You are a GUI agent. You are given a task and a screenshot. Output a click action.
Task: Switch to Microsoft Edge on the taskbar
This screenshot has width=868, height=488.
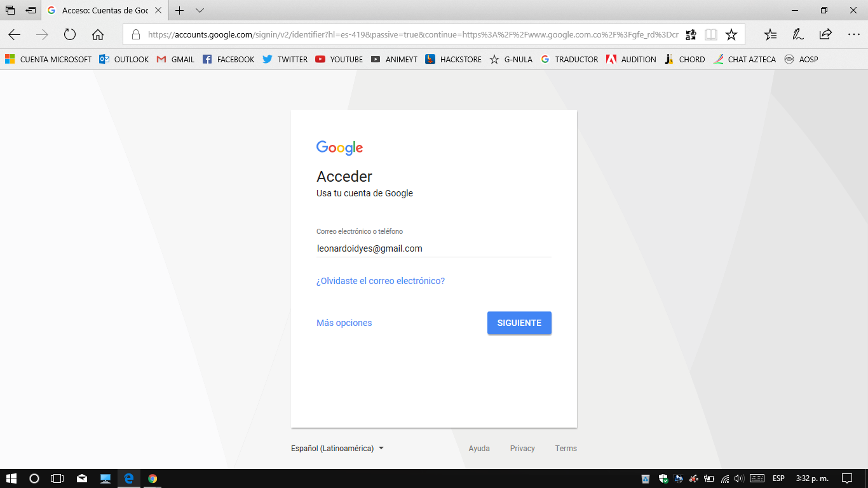click(129, 478)
